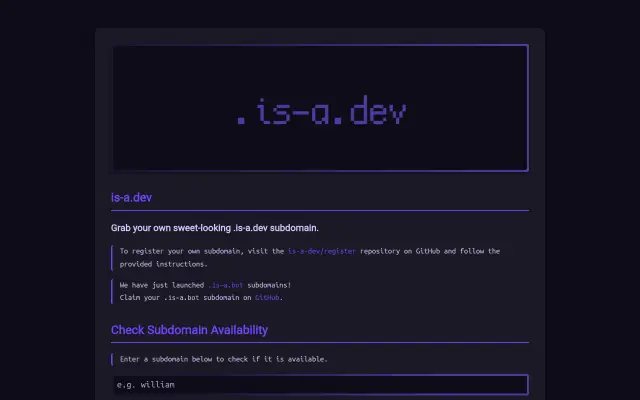The image size is (640, 400).
Task: Click 'To register your own subdomain' text
Action: click(x=310, y=258)
